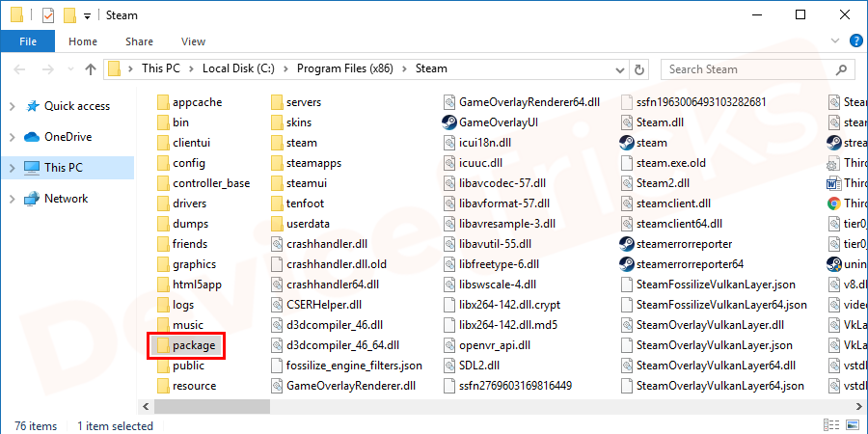Select the steam.exe.old file icon

[x=627, y=163]
